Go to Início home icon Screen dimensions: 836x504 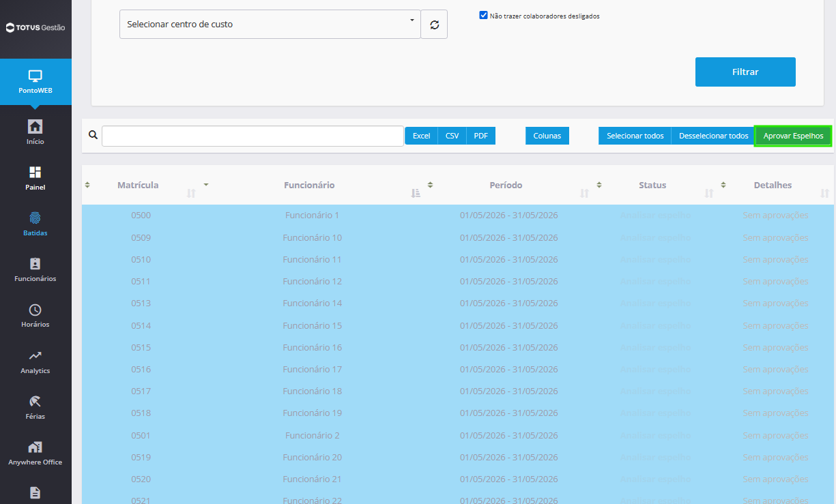click(x=35, y=126)
